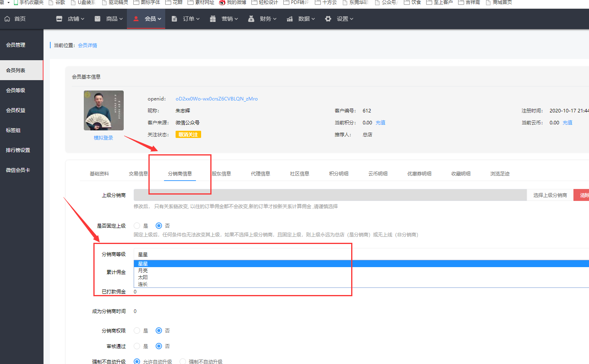Open the 商城首页 bookmark
This screenshot has height=364, width=589.
pos(499,2)
